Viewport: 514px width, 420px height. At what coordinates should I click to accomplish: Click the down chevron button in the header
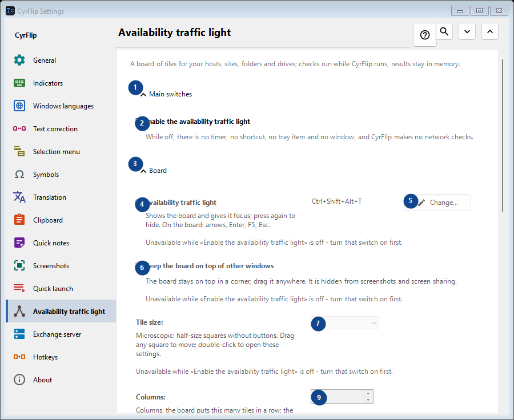click(467, 31)
